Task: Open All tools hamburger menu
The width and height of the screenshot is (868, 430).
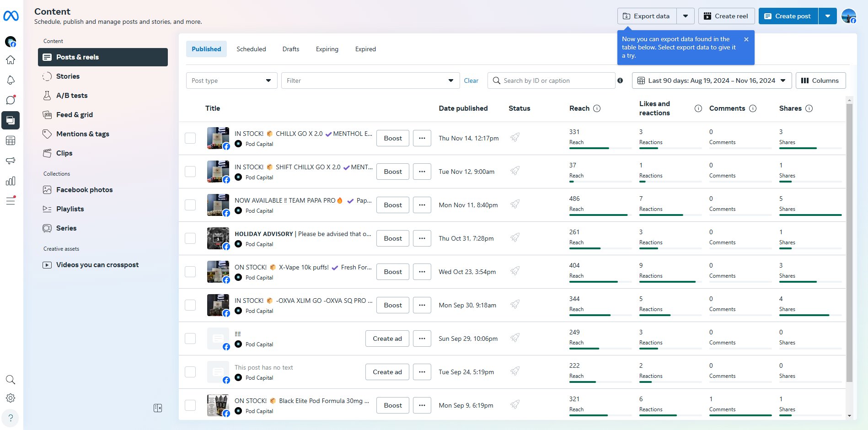Action: coord(11,201)
